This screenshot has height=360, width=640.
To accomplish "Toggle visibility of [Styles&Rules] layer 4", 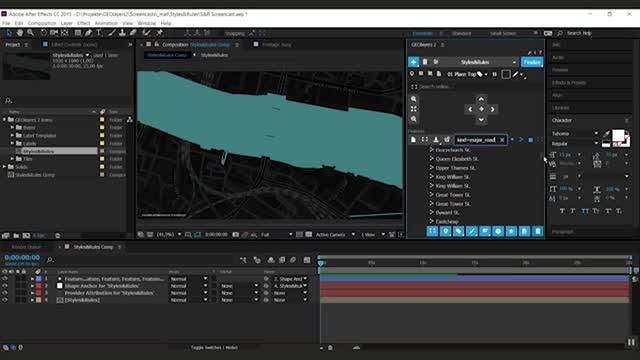I will click(5, 300).
